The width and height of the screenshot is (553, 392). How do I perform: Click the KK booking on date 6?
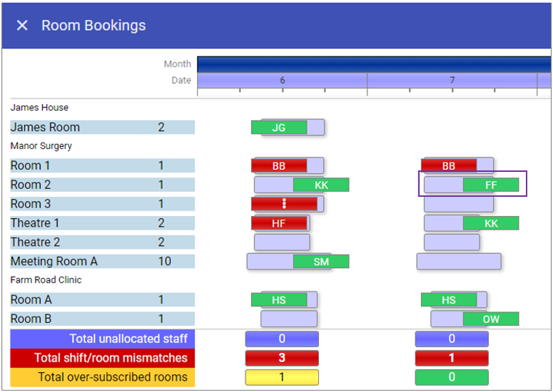coord(321,185)
